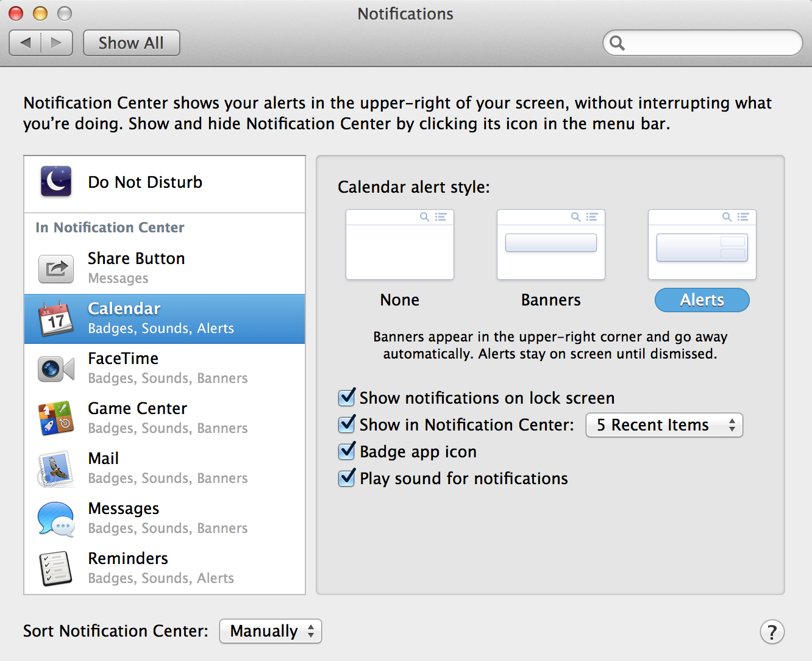Choose the None label
Image resolution: width=812 pixels, height=661 pixels.
coord(400,300)
